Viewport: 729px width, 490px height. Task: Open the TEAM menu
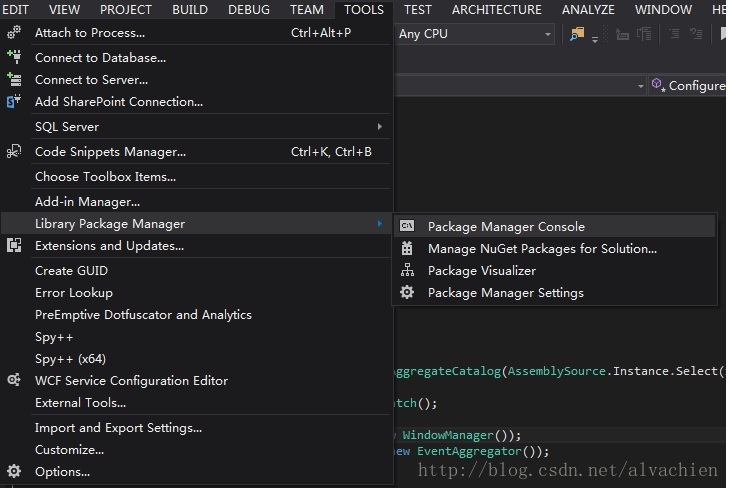coord(307,9)
